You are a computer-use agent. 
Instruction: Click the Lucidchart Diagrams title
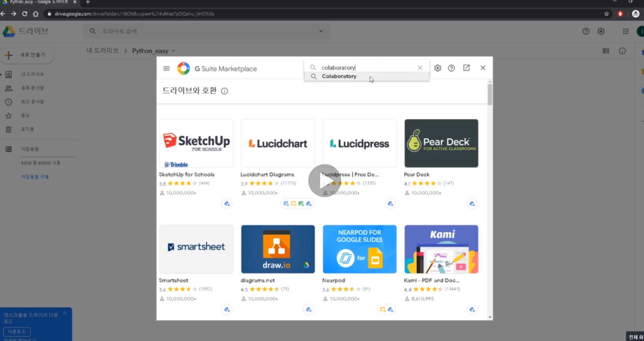[267, 175]
